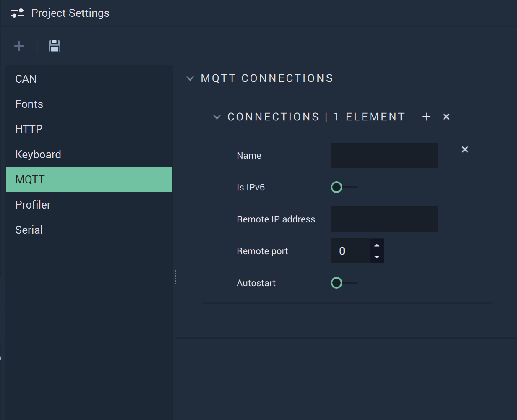Image resolution: width=517 pixels, height=420 pixels.
Task: Add a new connection element with plus
Action: click(426, 117)
